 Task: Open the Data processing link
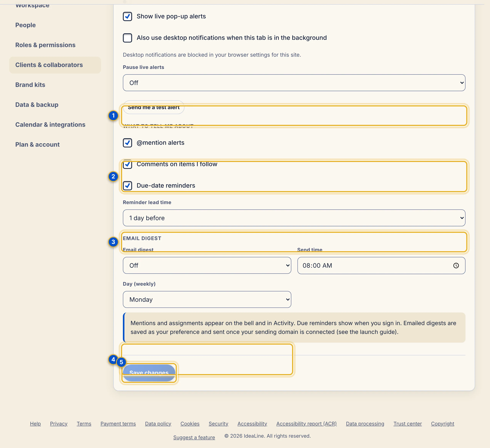(x=365, y=424)
